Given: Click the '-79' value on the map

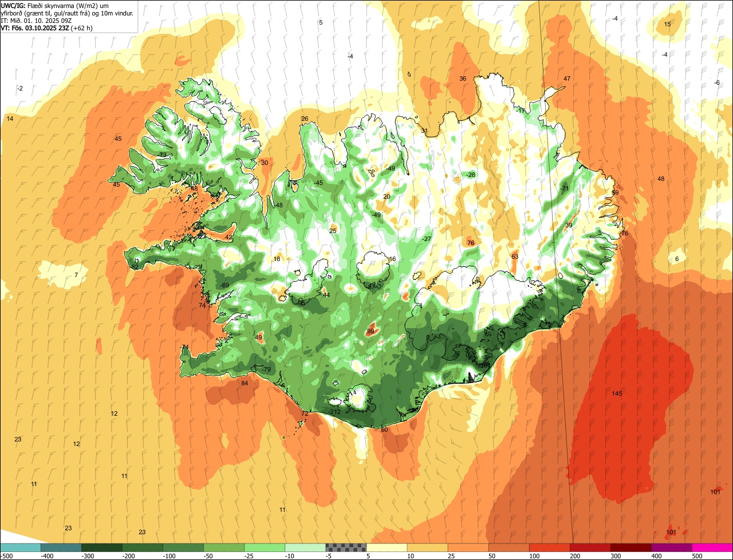Looking at the screenshot, I should (x=266, y=369).
